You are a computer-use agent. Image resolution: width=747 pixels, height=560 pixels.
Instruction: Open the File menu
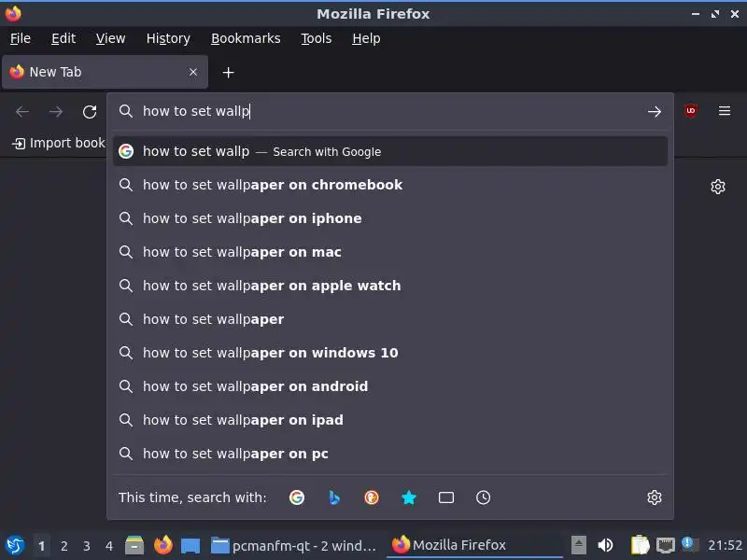21,38
